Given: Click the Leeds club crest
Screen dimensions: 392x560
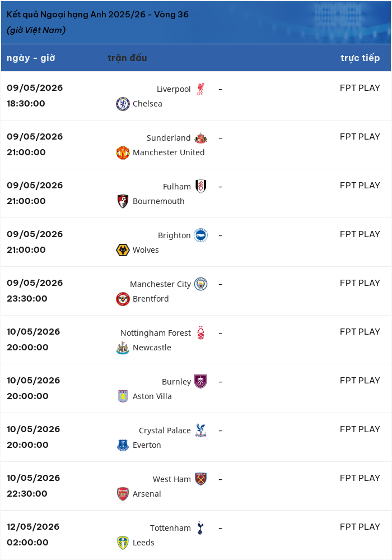Looking at the screenshot, I should [x=123, y=543].
